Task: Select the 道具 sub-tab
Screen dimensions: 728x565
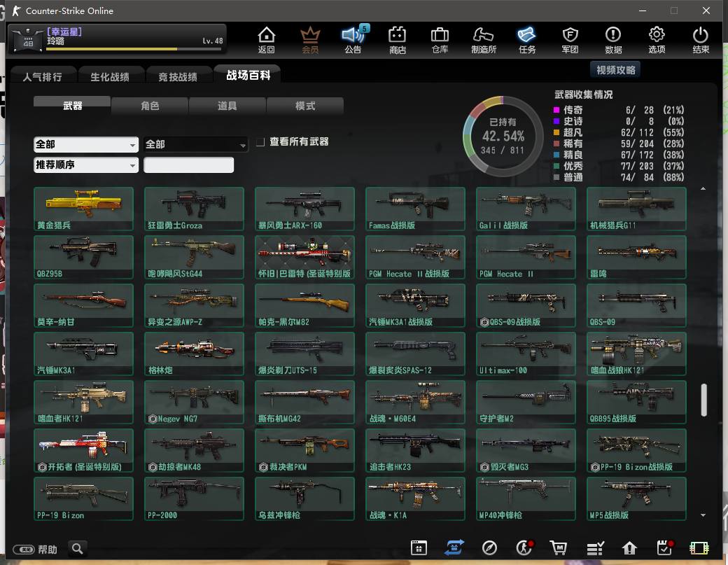Action: point(227,106)
